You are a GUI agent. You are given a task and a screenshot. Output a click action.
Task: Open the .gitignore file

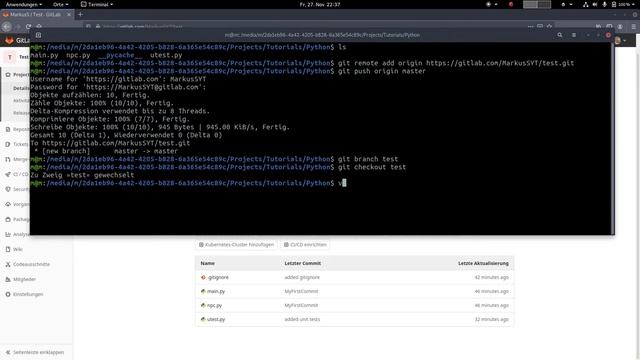(x=218, y=277)
